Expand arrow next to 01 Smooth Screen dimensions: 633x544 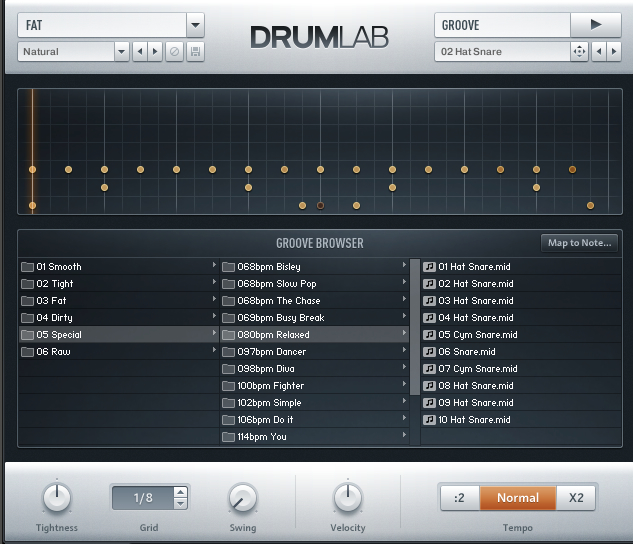[214, 265]
